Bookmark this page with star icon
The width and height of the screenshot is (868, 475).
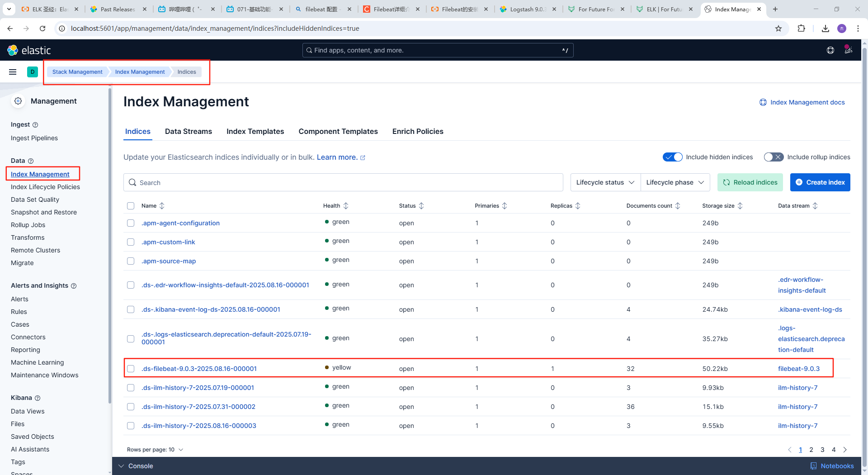click(778, 28)
